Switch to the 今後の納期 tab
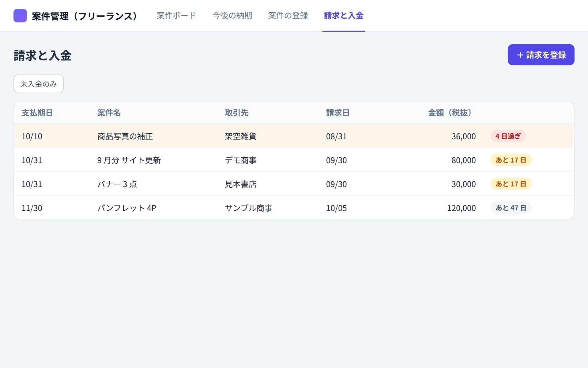Image resolution: width=588 pixels, height=368 pixels. pos(232,16)
